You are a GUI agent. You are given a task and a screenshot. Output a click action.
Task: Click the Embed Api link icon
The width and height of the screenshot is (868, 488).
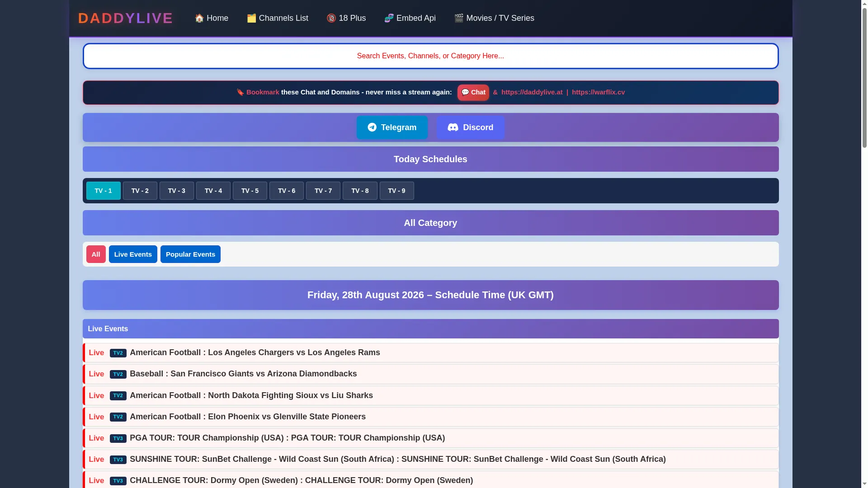[x=389, y=18]
